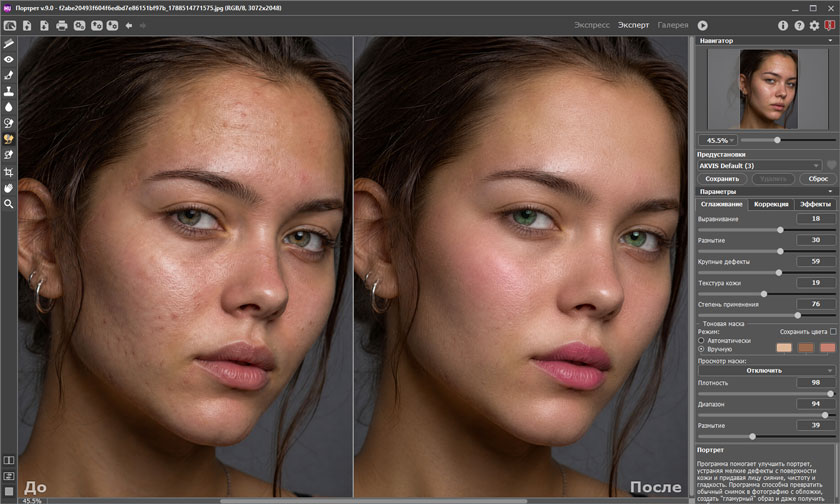Click the Плотность slider

[x=766, y=394]
